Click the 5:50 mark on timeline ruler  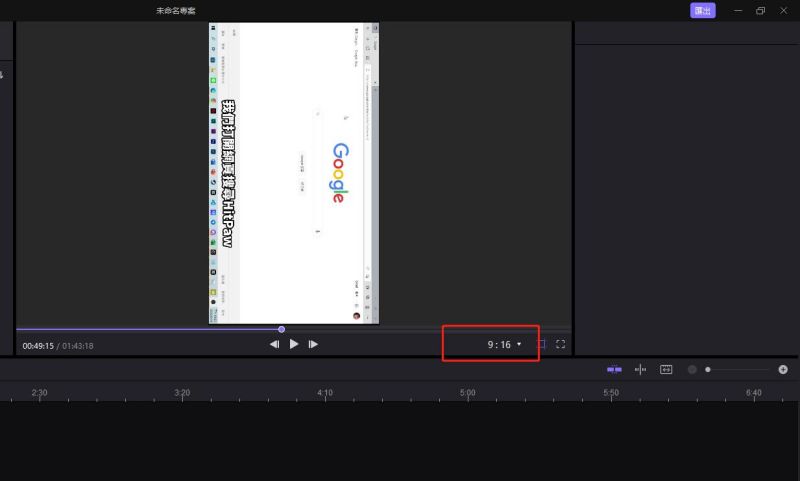[611, 393]
